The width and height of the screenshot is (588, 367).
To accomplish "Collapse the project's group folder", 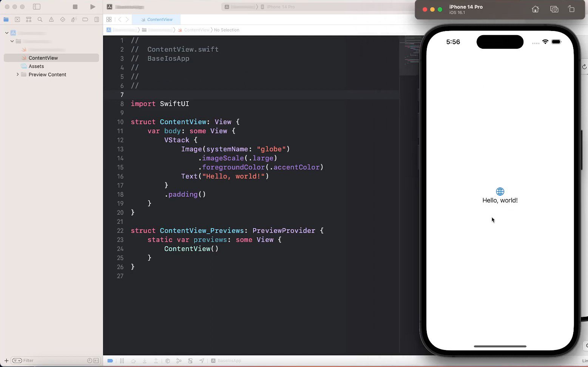I will (12, 41).
